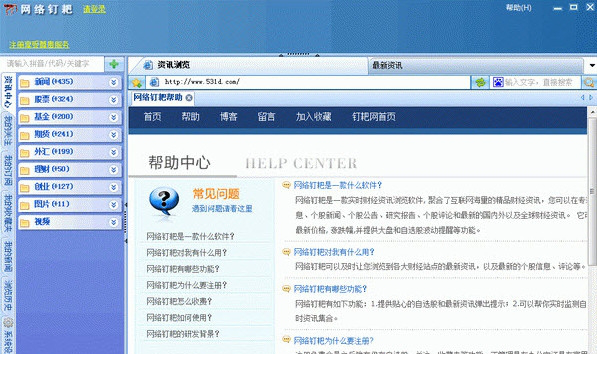Screen dimensions: 597x368
Task: Click the 遇到问题请看这里 link
Action: [x=222, y=209]
